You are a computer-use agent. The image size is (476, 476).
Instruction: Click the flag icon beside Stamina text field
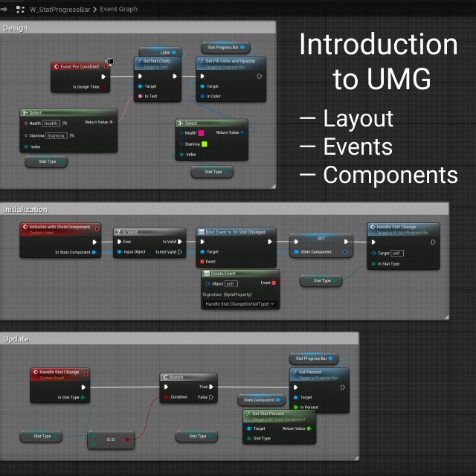coord(72,135)
